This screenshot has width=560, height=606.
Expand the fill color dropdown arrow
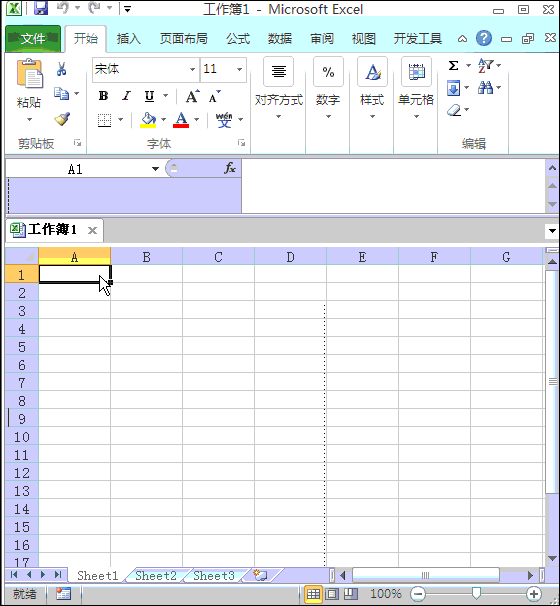click(x=163, y=119)
